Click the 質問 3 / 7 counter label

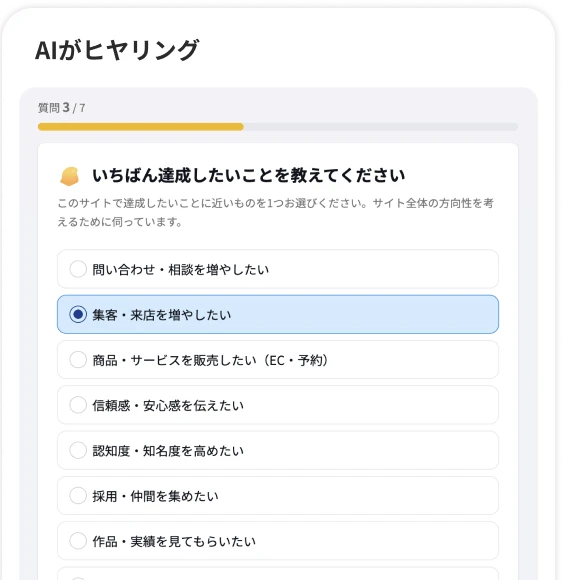pyautogui.click(x=62, y=108)
